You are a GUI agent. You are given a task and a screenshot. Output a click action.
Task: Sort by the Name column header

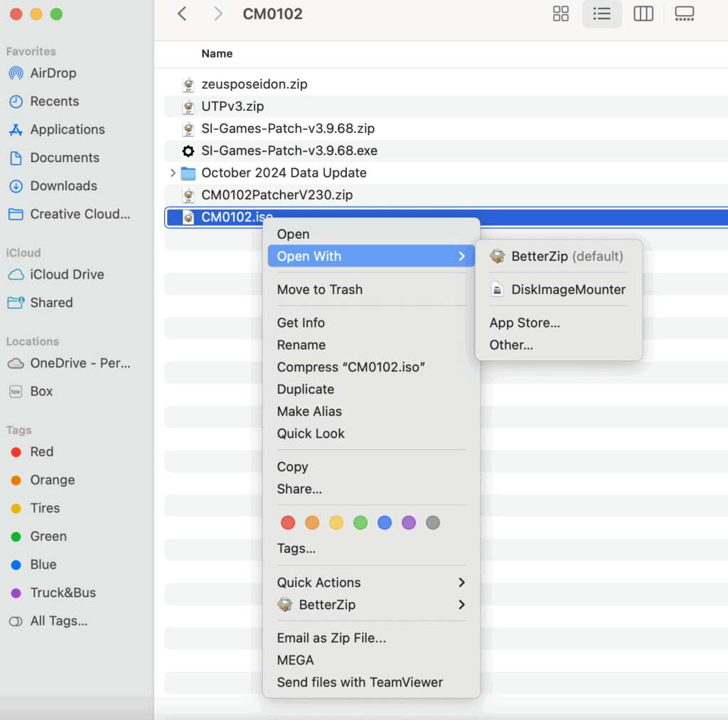coord(217,53)
